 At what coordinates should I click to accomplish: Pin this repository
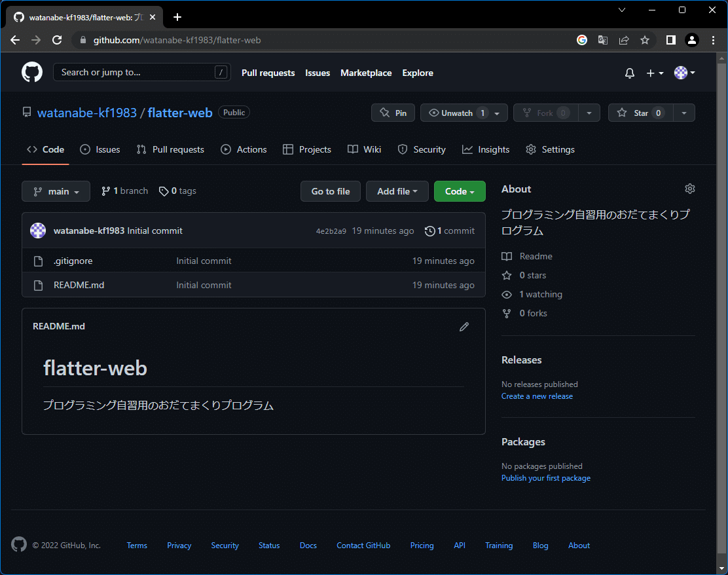coord(393,113)
